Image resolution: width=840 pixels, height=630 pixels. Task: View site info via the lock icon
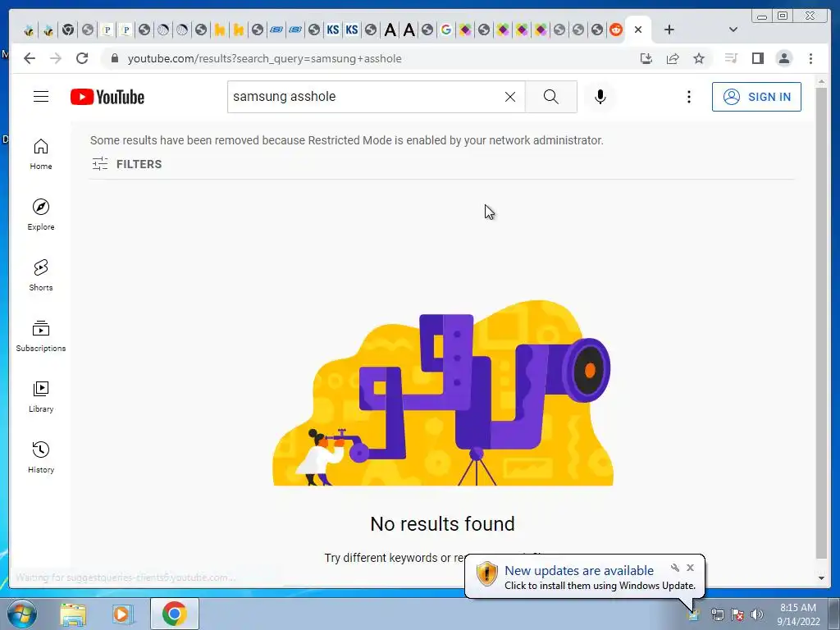114,58
